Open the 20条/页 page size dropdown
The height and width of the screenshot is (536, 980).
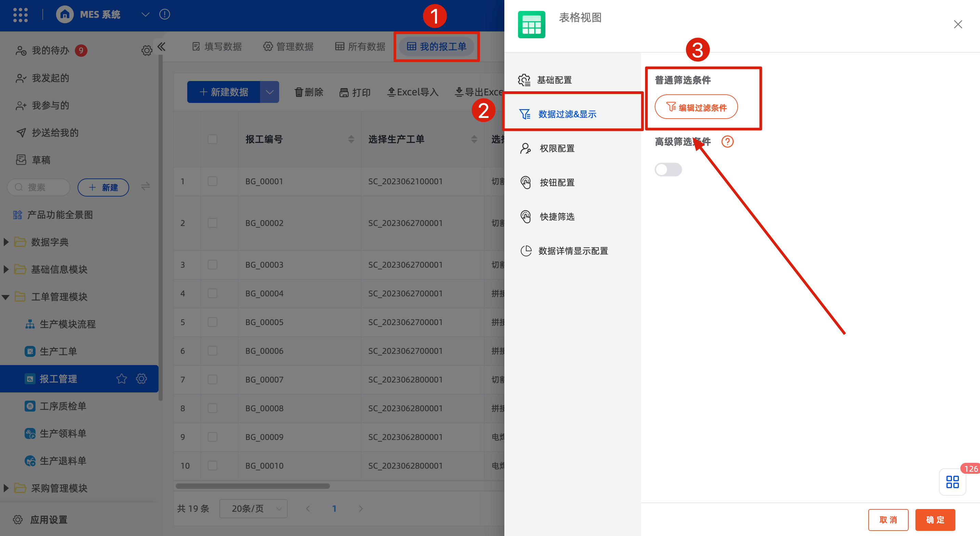click(x=253, y=509)
